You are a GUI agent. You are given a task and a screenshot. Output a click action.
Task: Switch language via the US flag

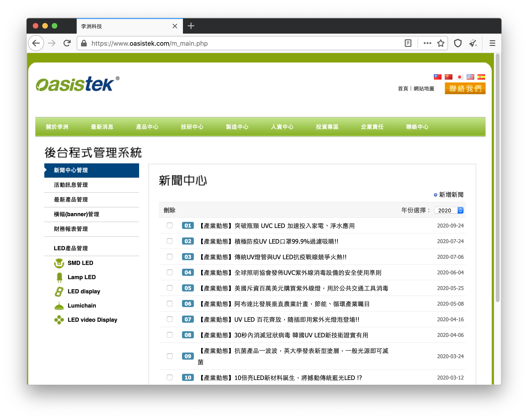(x=470, y=77)
